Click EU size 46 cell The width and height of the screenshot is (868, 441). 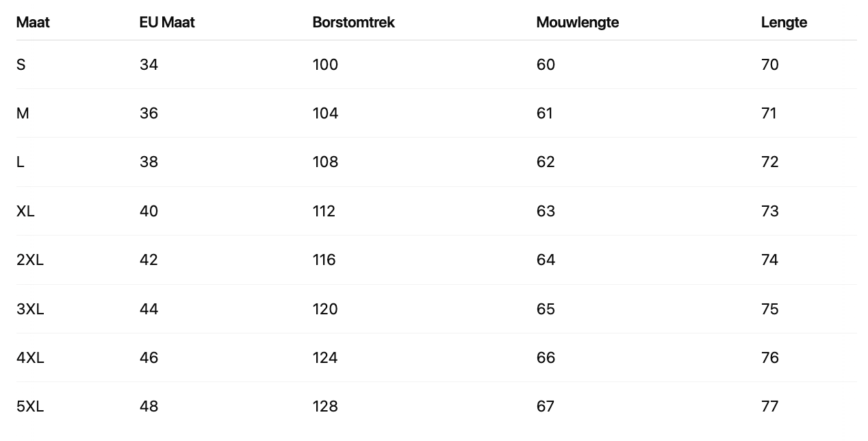click(149, 358)
